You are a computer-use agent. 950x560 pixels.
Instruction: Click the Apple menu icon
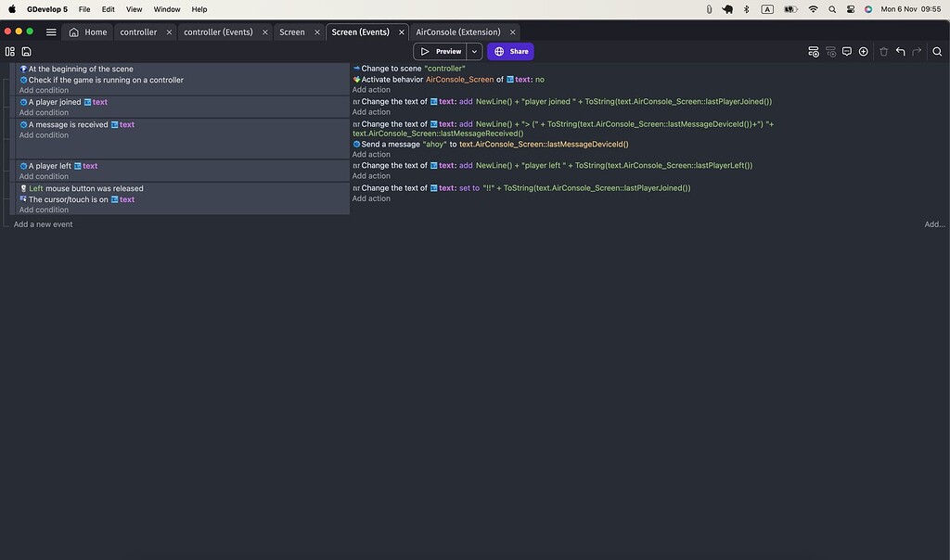[x=12, y=9]
